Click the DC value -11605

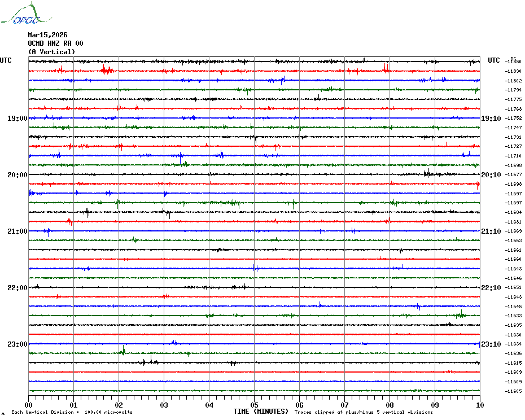point(513,391)
